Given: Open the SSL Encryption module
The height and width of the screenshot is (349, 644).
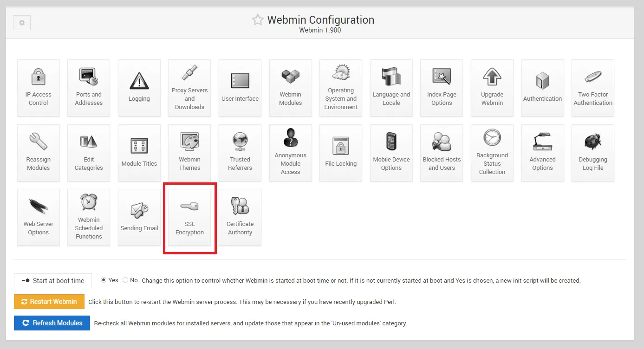Looking at the screenshot, I should pos(189,217).
